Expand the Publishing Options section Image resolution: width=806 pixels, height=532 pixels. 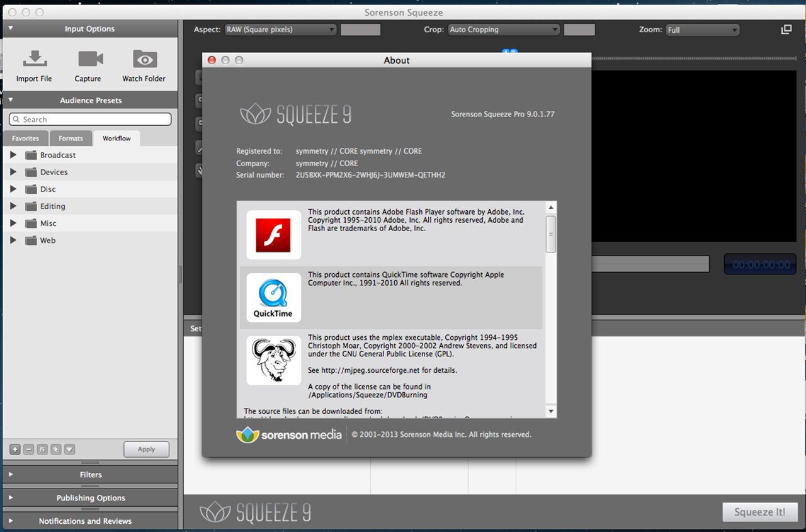click(11, 497)
